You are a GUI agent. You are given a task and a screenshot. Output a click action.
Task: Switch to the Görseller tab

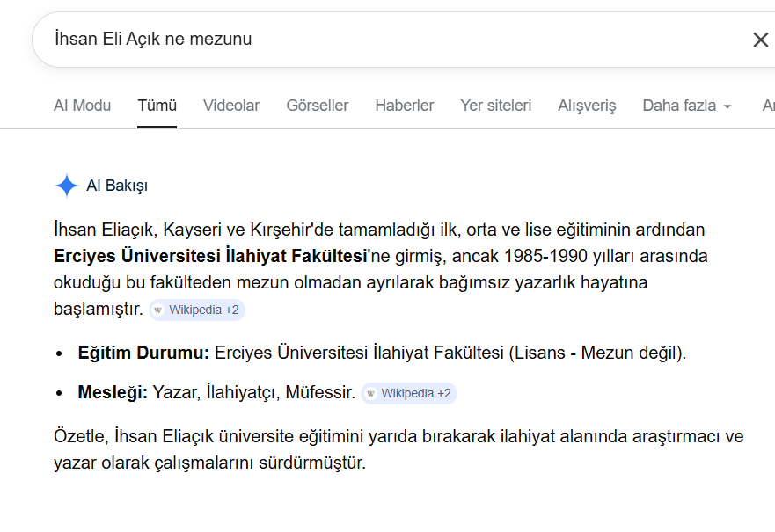pos(317,105)
